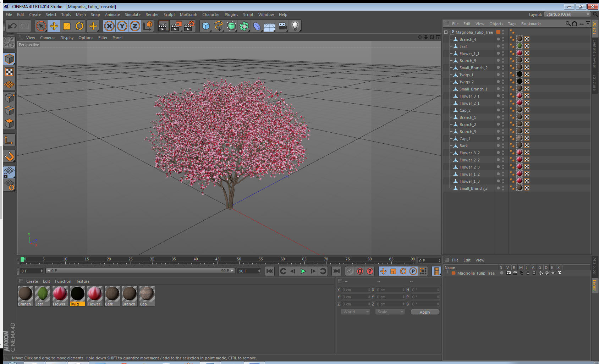This screenshot has height=364, width=599.
Task: Open Render to Picture Viewer
Action: pyautogui.click(x=176, y=26)
